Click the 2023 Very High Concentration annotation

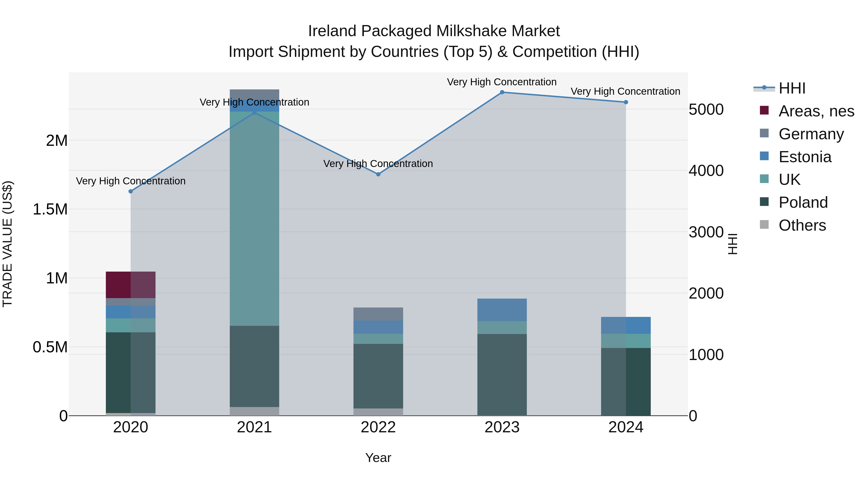[502, 82]
